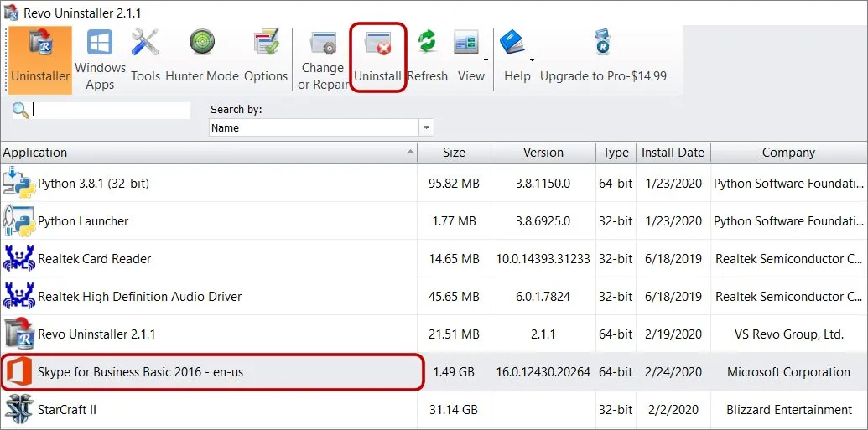Select Realtek High Definition Audio Driver entry
This screenshot has width=868, height=430.
[x=139, y=297]
